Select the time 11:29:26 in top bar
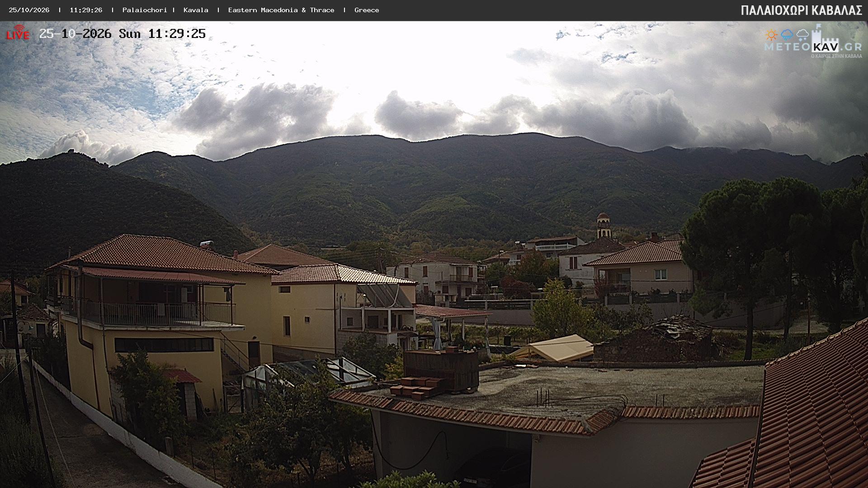This screenshot has width=868, height=488. coord(86,10)
